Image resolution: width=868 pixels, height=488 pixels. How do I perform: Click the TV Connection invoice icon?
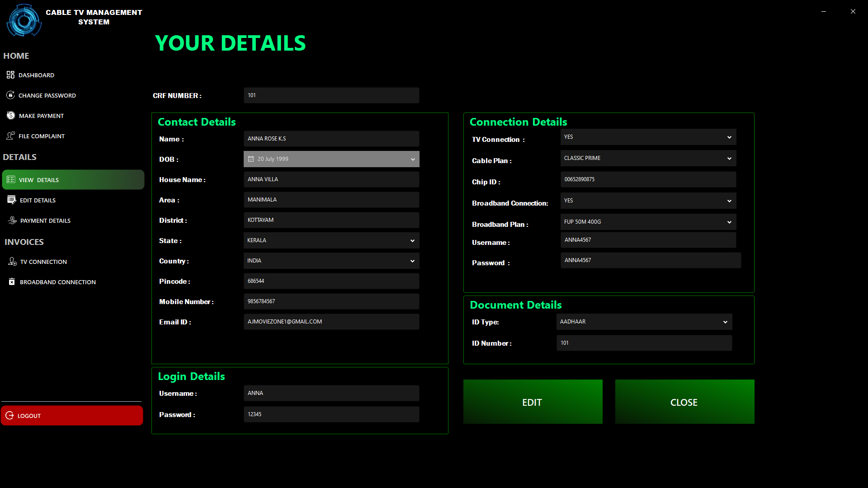click(x=11, y=260)
